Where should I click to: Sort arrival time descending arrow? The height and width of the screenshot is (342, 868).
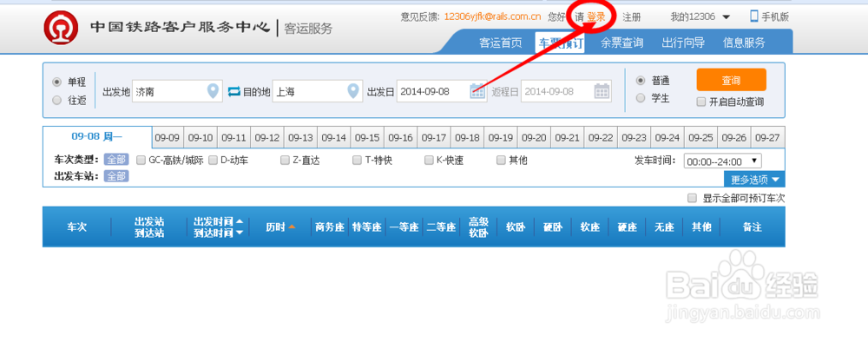(240, 233)
